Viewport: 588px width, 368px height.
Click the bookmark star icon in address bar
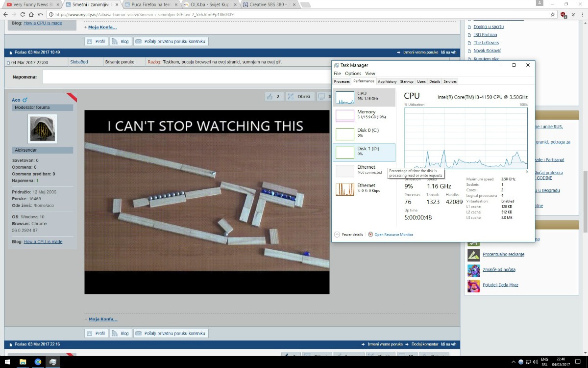(x=553, y=14)
